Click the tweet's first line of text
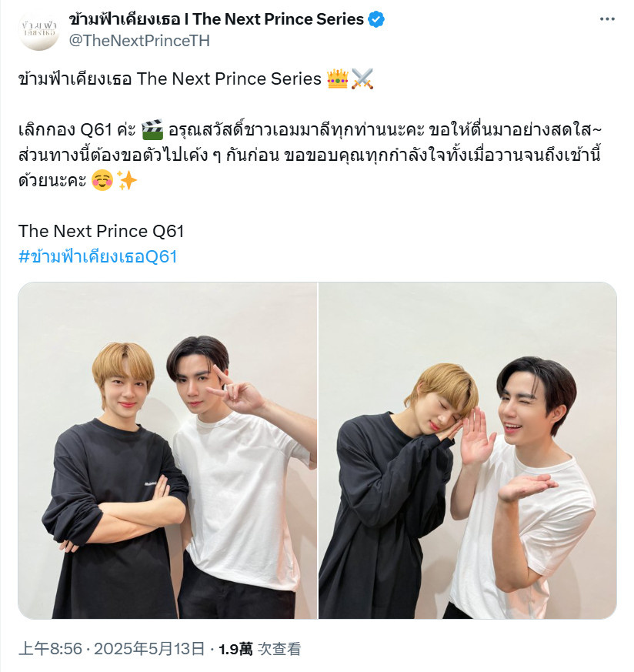634x672 pixels. [195, 79]
